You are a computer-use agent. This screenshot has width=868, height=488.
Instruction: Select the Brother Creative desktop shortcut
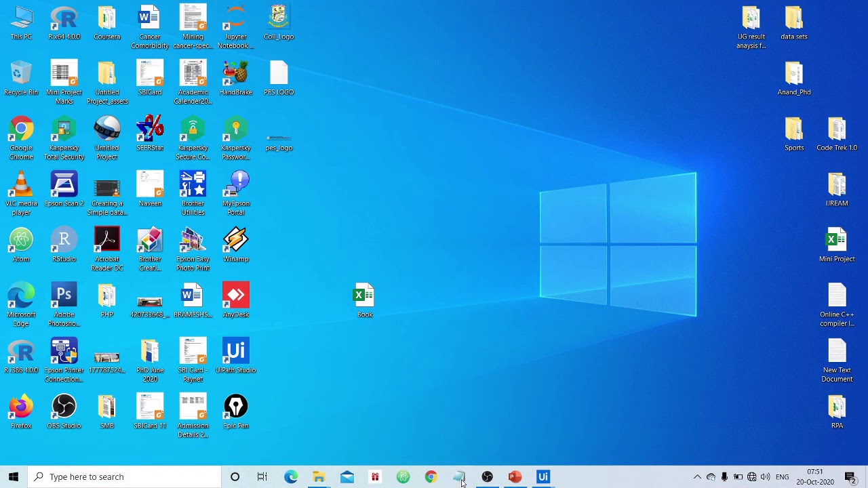click(x=150, y=250)
